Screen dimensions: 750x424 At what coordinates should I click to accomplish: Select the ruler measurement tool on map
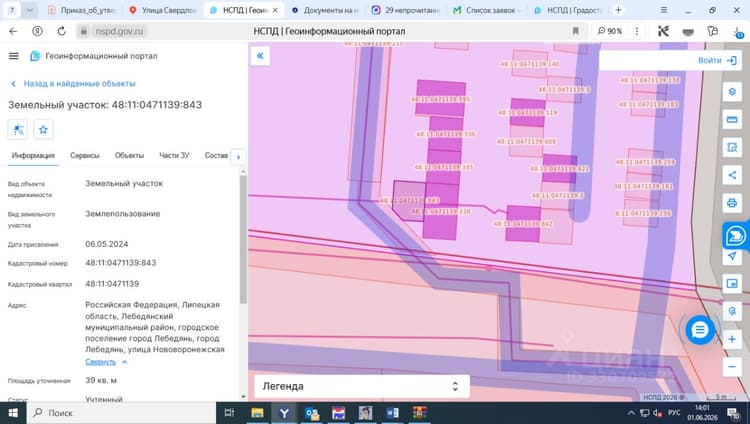click(x=732, y=120)
